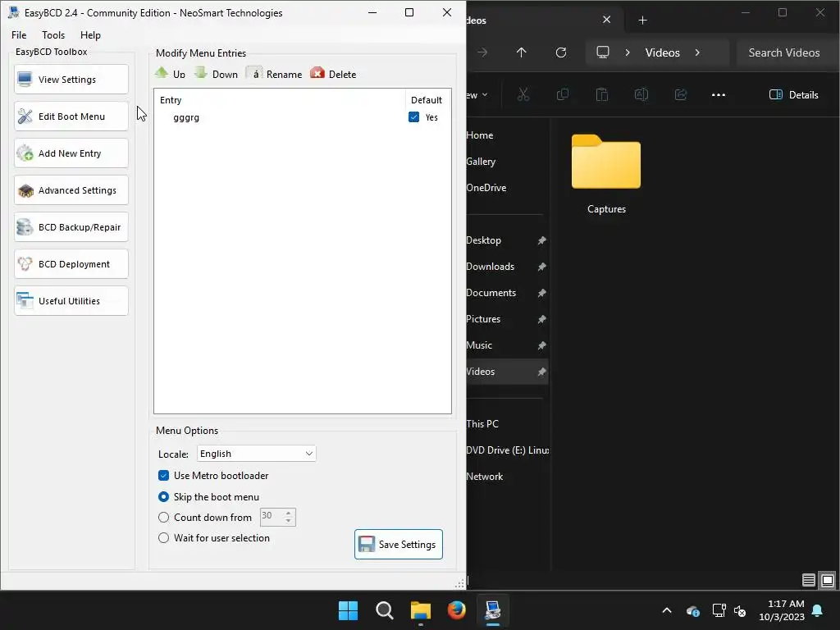Viewport: 840px width, 630px height.
Task: Select Count down from option
Action: pos(163,518)
